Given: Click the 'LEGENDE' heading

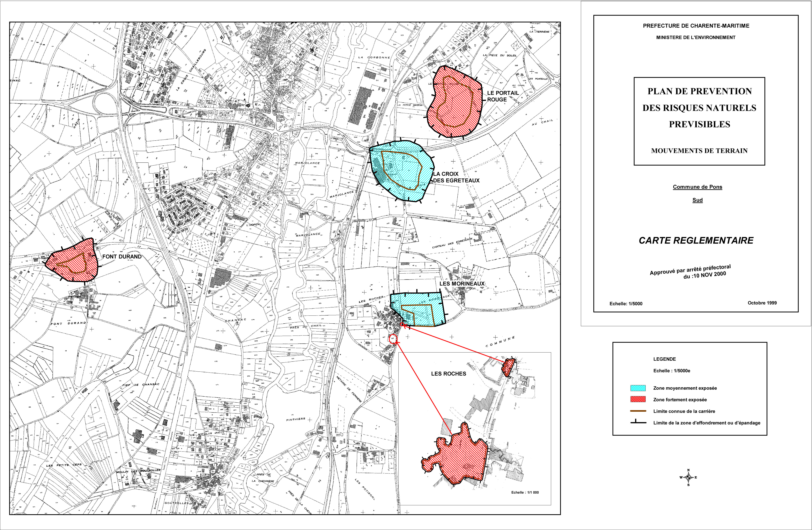Looking at the screenshot, I should tap(664, 359).
